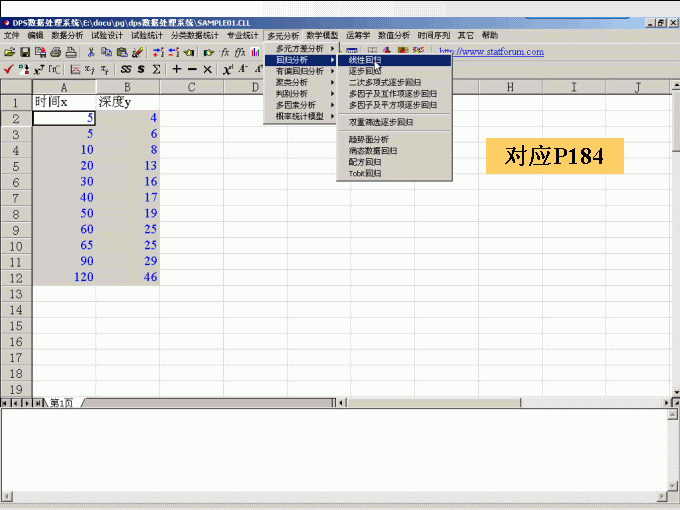The height and width of the screenshot is (510, 680).
Task: Click the Save diskette icon
Action: (x=24, y=52)
